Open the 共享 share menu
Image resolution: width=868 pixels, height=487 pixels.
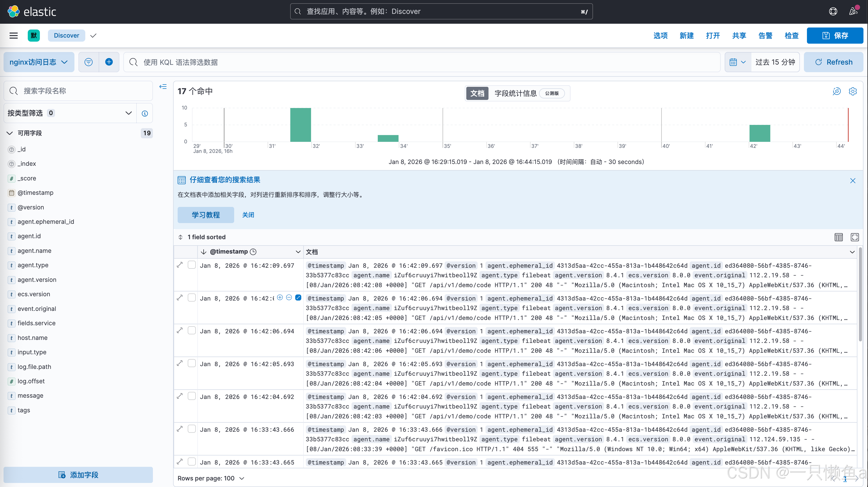coord(739,35)
